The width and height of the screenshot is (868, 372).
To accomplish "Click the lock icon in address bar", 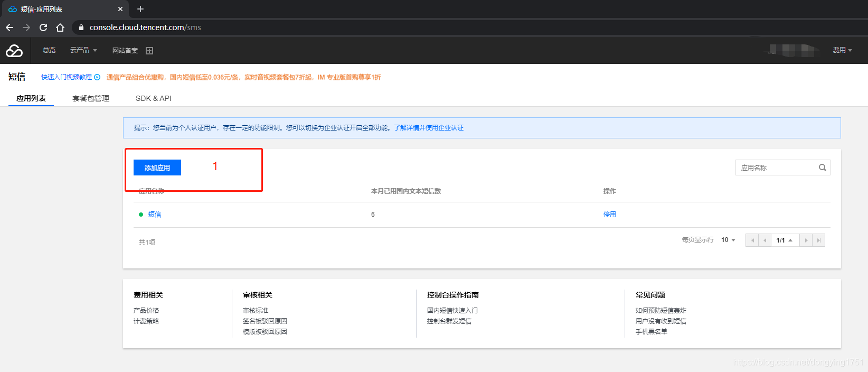I will point(81,27).
